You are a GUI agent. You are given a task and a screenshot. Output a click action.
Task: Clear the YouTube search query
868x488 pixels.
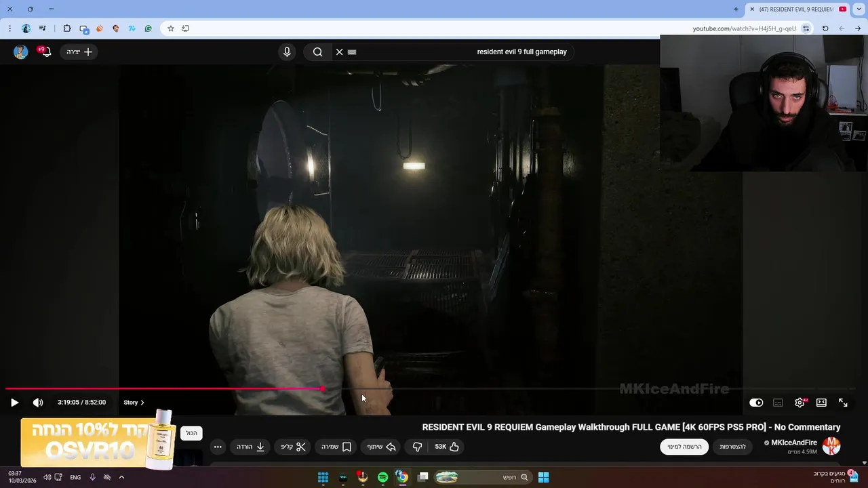pyautogui.click(x=340, y=52)
